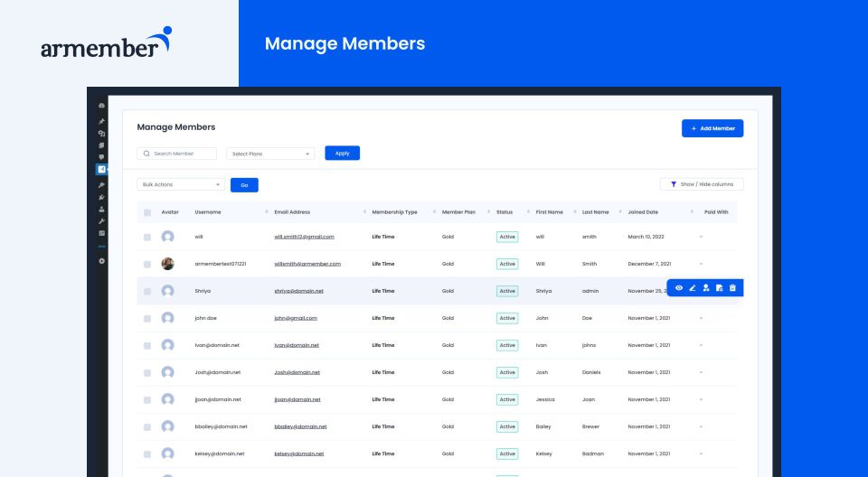Sort by the Joined Date column header
The image size is (868, 477).
tap(643, 212)
